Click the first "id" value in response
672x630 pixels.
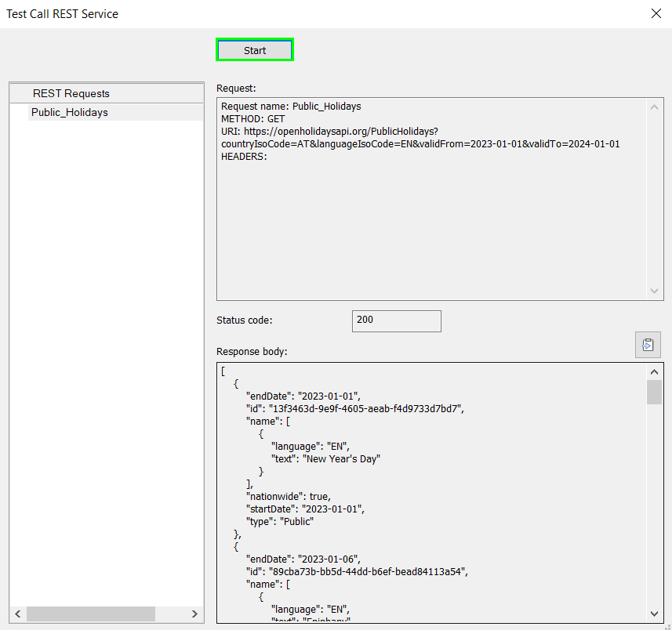366,408
